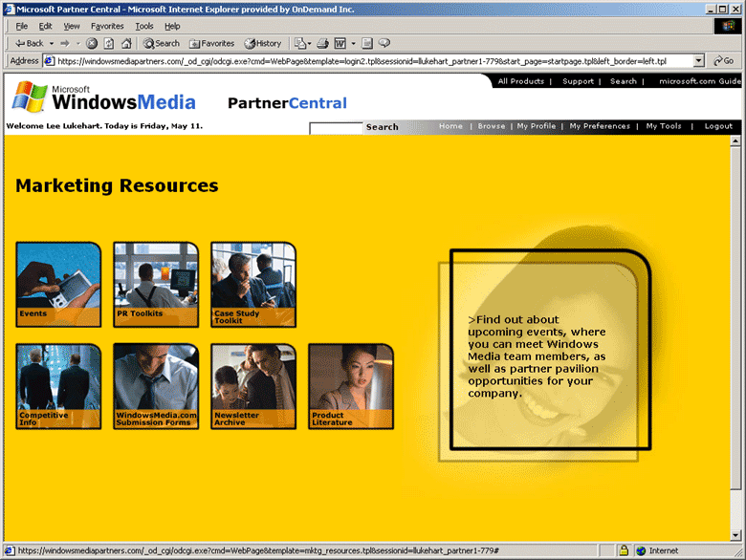Click the microsoft.com Guide link
Image resolution: width=746 pixels, height=560 pixels.
click(700, 81)
